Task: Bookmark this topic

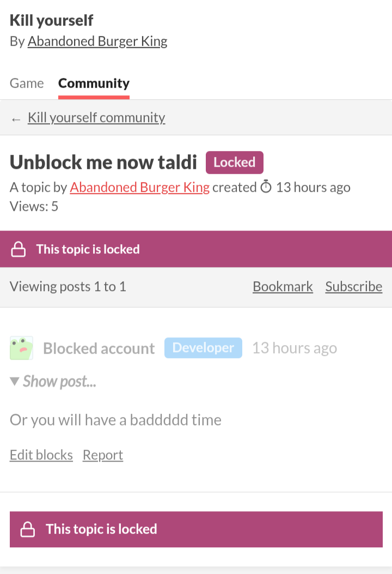Action: [x=283, y=287]
